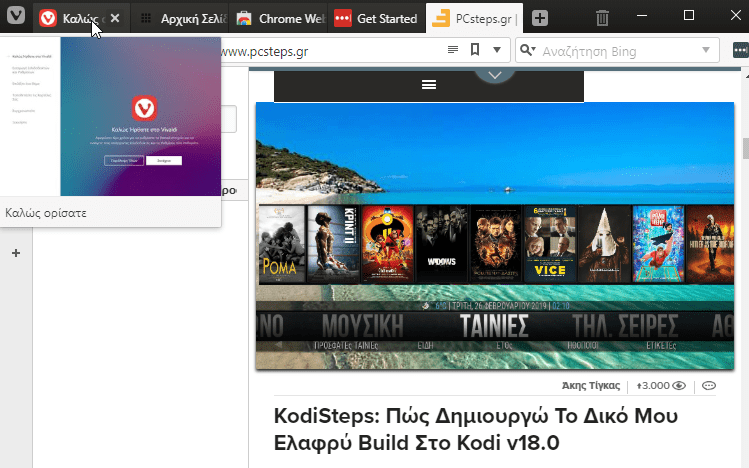The image size is (749, 468).
Task: Open the VICE movie poster
Action: click(550, 244)
